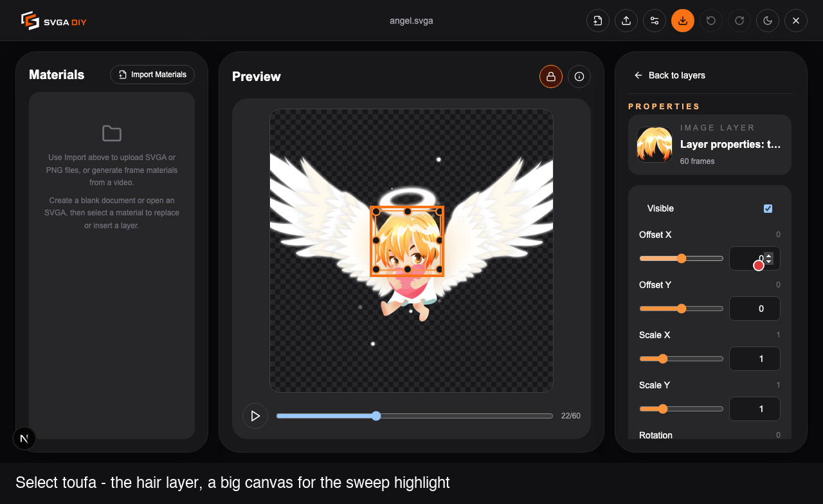
Task: Click the orange download export button
Action: 683,21
